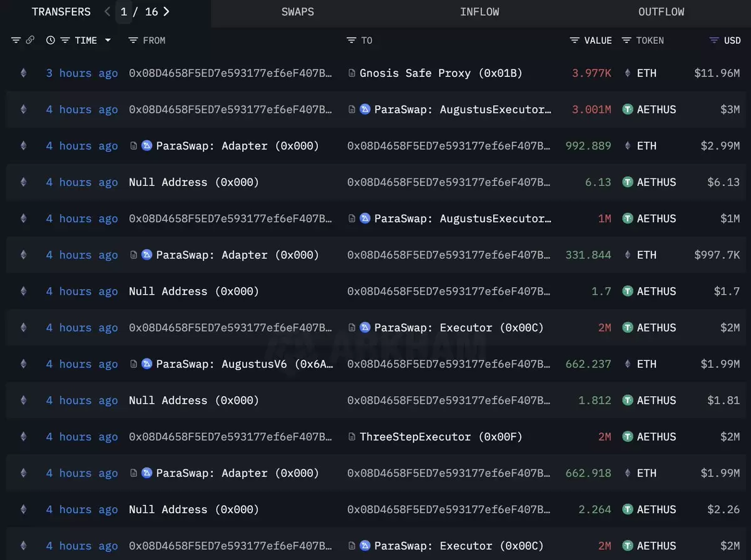The image size is (751, 560).
Task: Click the ETH token icon in the 331.844 row
Action: tap(628, 255)
